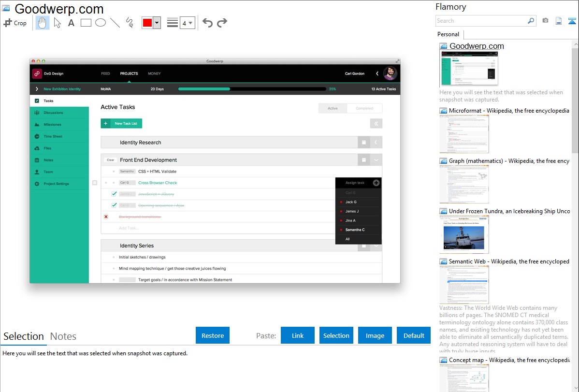Screen dimensions: 579x392
Task: Activate the hand pan tool
Action: (x=42, y=23)
